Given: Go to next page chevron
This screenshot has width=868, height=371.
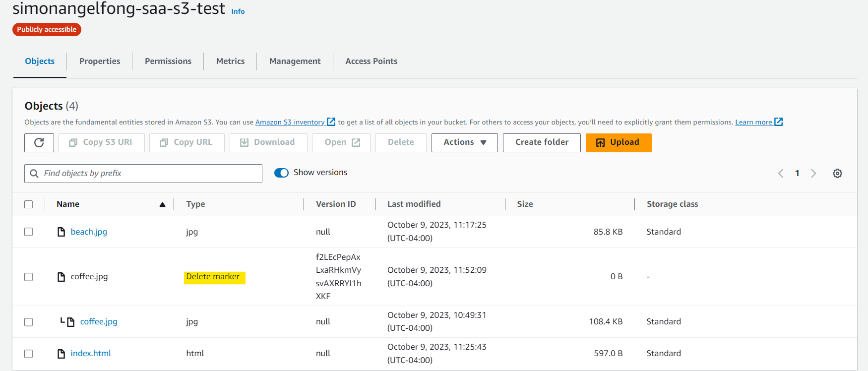Looking at the screenshot, I should tap(813, 173).
